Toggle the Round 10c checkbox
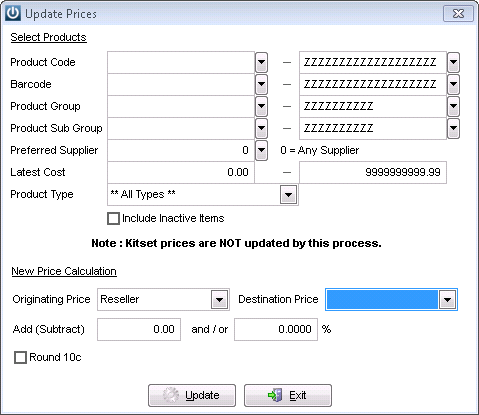 click(x=20, y=358)
